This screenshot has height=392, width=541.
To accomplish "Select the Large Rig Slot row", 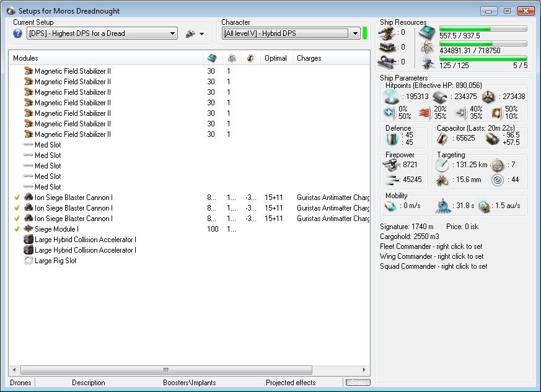I will [189, 261].
